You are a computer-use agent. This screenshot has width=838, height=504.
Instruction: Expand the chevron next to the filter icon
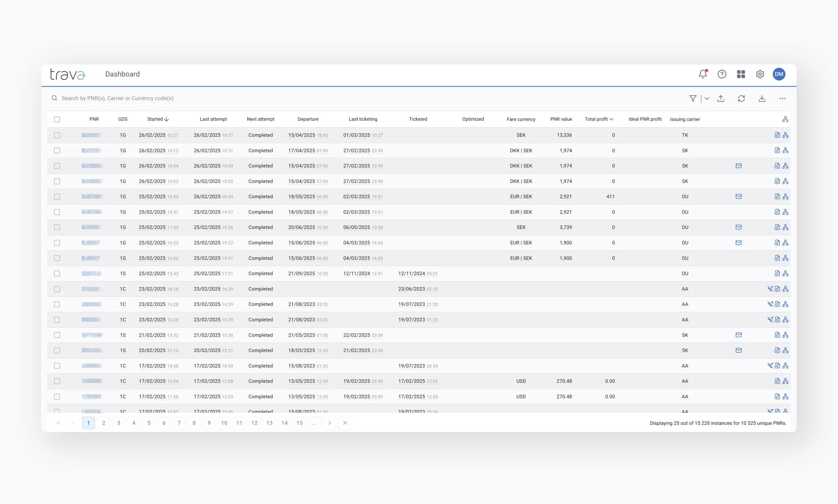pyautogui.click(x=707, y=98)
